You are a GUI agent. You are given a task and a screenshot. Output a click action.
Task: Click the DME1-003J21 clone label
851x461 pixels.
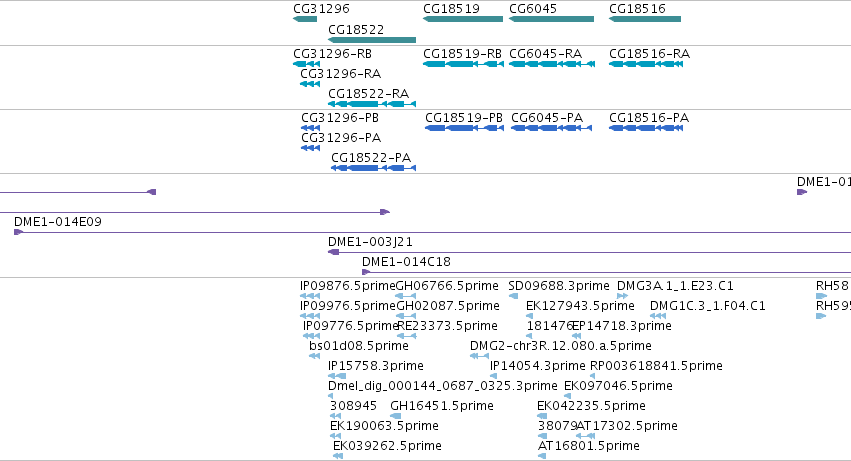[370, 242]
